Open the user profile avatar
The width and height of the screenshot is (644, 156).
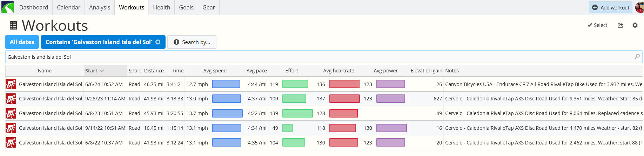tap(640, 7)
